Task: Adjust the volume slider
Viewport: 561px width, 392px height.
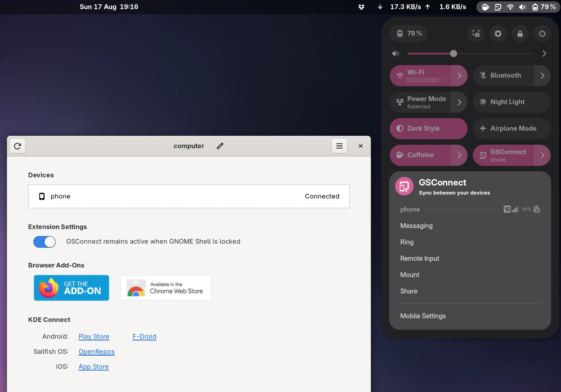Action: tap(470, 54)
